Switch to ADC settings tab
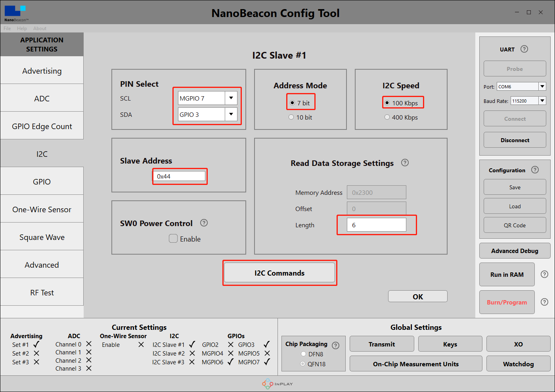This screenshot has width=555, height=392. point(42,98)
